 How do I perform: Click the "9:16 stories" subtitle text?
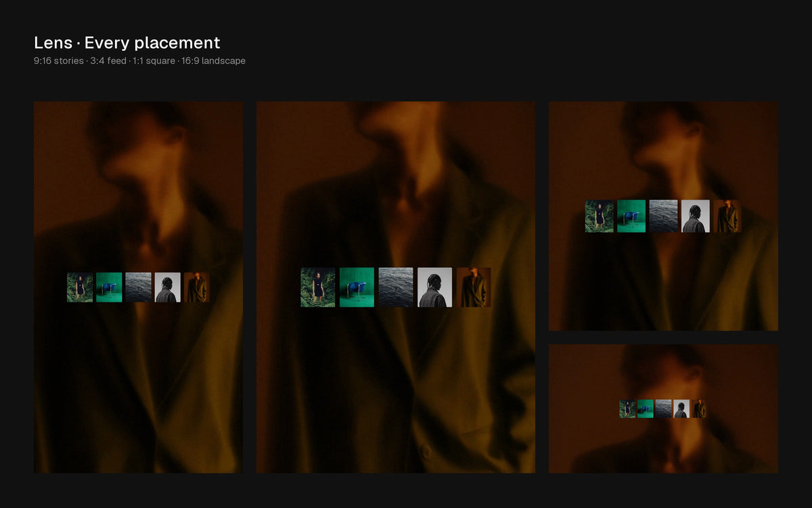tap(59, 61)
